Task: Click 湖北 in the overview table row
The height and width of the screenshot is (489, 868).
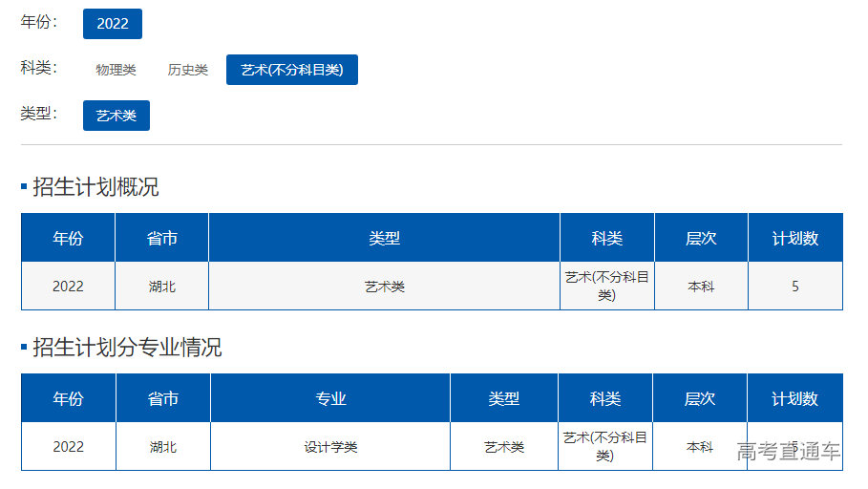Action: [162, 287]
